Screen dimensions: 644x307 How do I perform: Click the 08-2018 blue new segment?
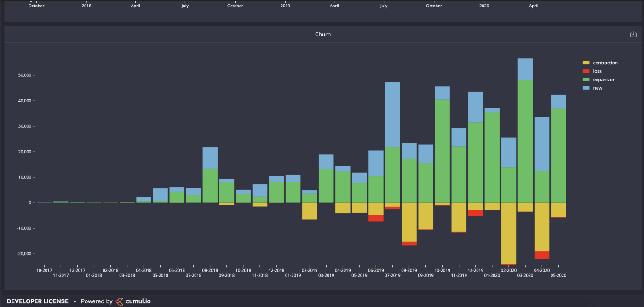coord(210,158)
